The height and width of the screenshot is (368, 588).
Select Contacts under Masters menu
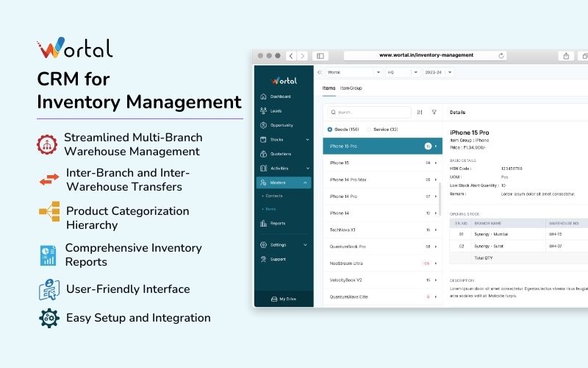coord(274,196)
